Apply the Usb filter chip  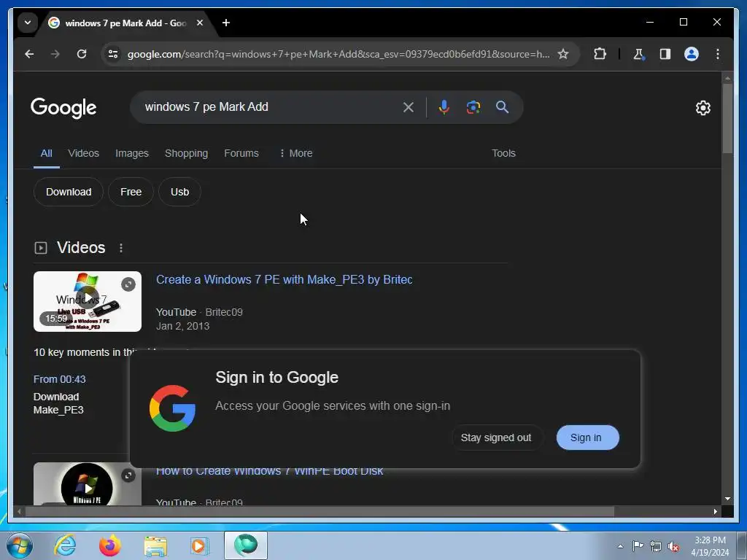(x=179, y=192)
